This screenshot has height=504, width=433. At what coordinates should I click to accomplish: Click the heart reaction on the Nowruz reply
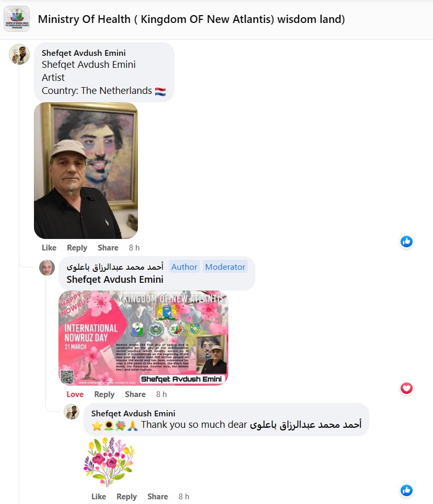pos(406,388)
